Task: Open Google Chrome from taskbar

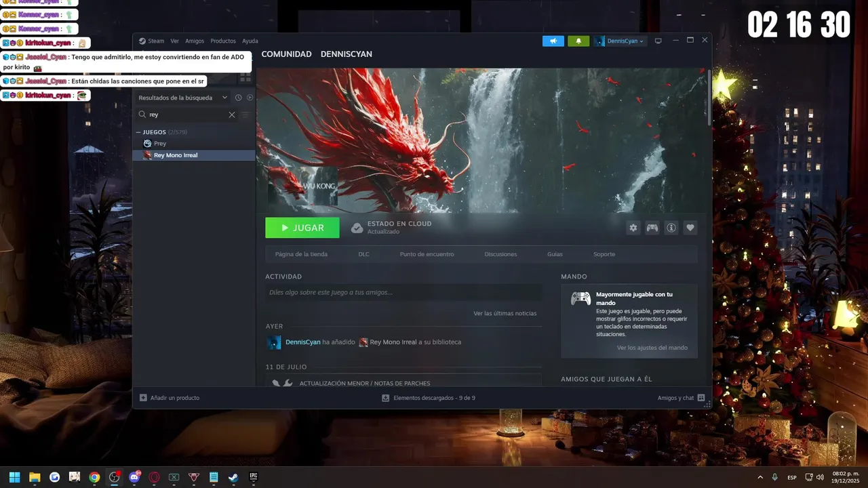Action: coord(94,477)
